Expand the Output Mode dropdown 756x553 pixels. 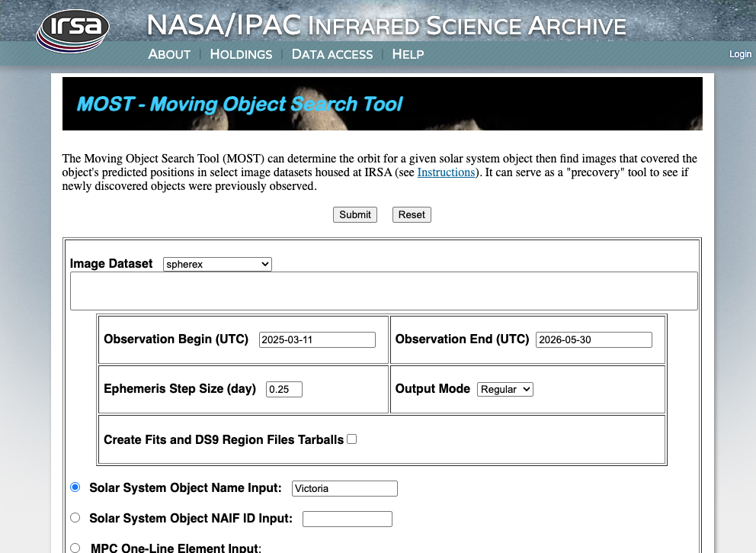pyautogui.click(x=505, y=390)
